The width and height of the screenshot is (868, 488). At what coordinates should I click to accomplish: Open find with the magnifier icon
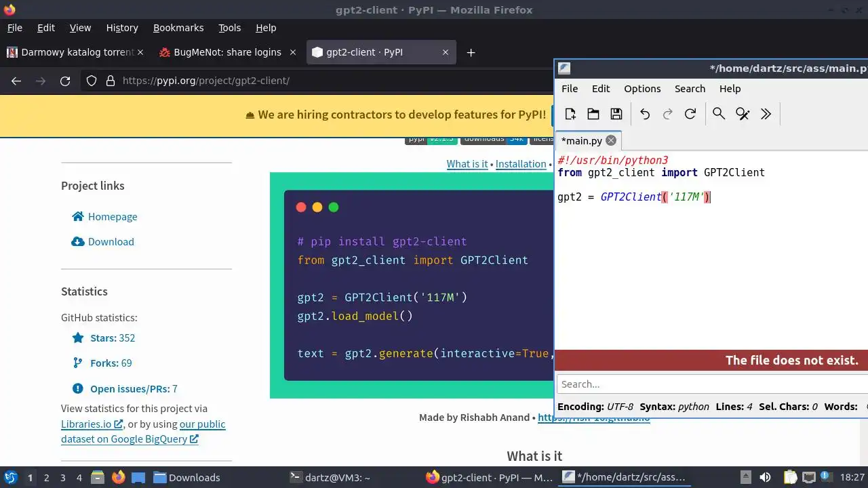click(x=719, y=114)
